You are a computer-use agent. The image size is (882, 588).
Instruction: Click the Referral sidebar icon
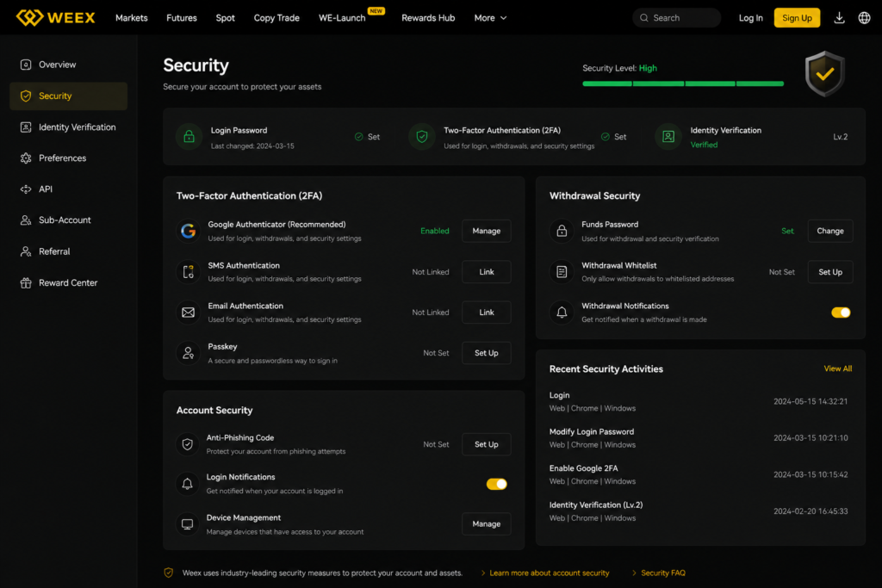point(26,251)
